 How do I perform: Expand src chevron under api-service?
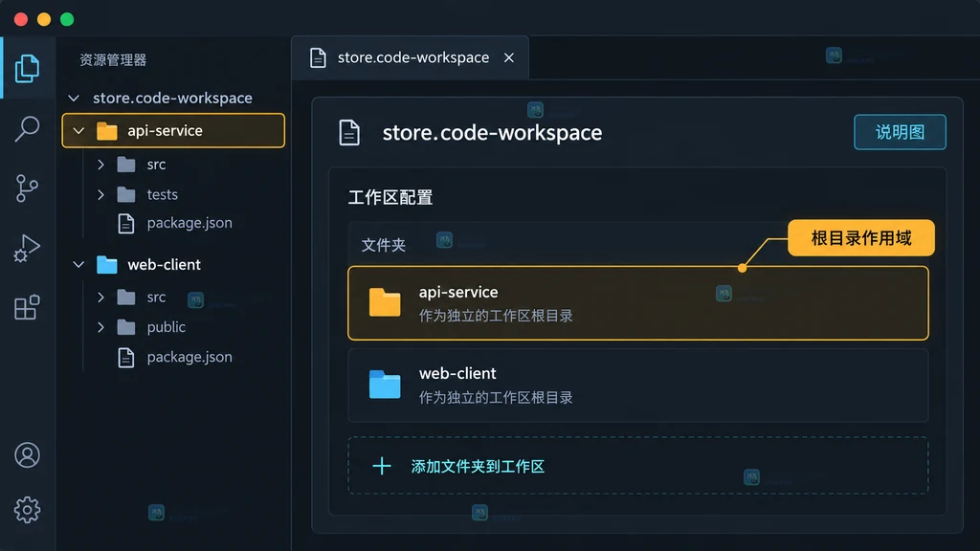100,165
